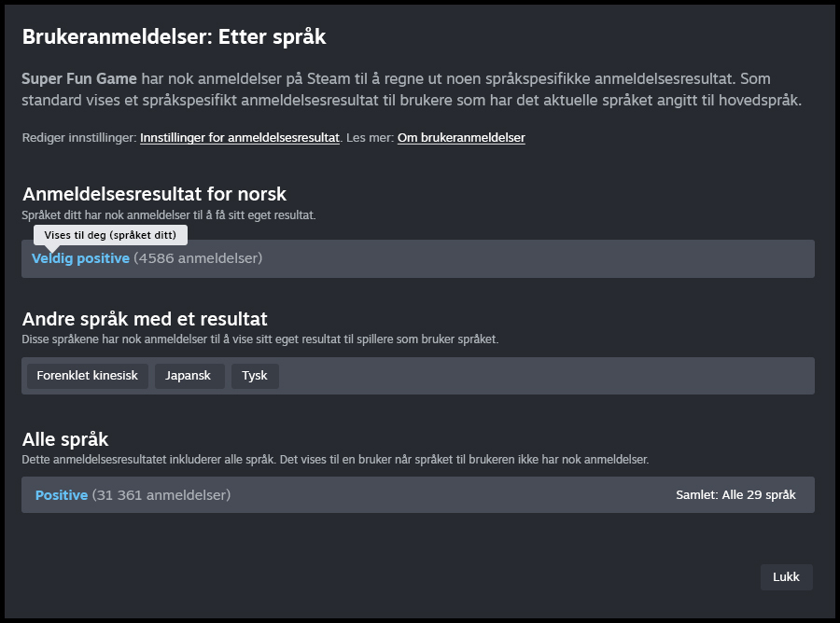Click the Brukeranmeldelser: Etter språk title
Viewport: 840px width, 623px height.
pos(174,37)
